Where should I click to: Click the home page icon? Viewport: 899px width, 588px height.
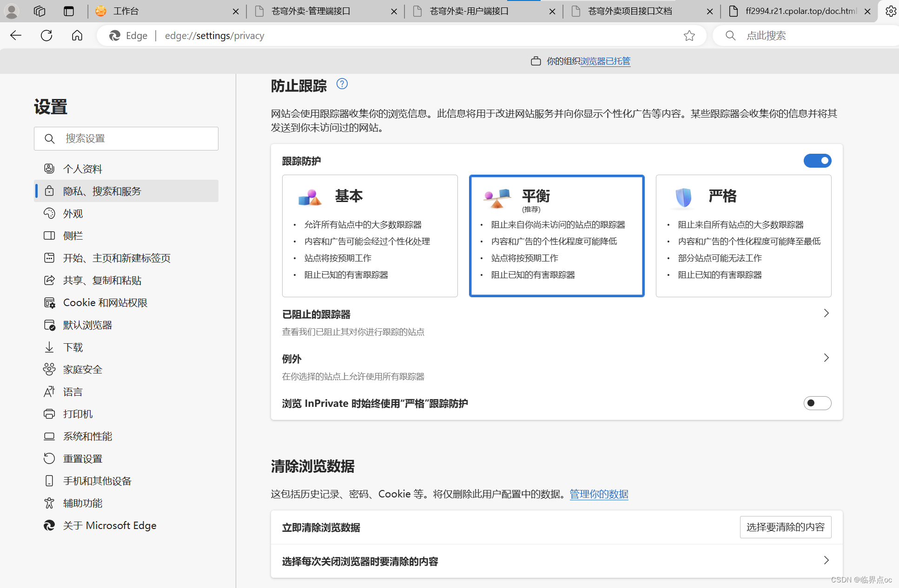point(77,35)
